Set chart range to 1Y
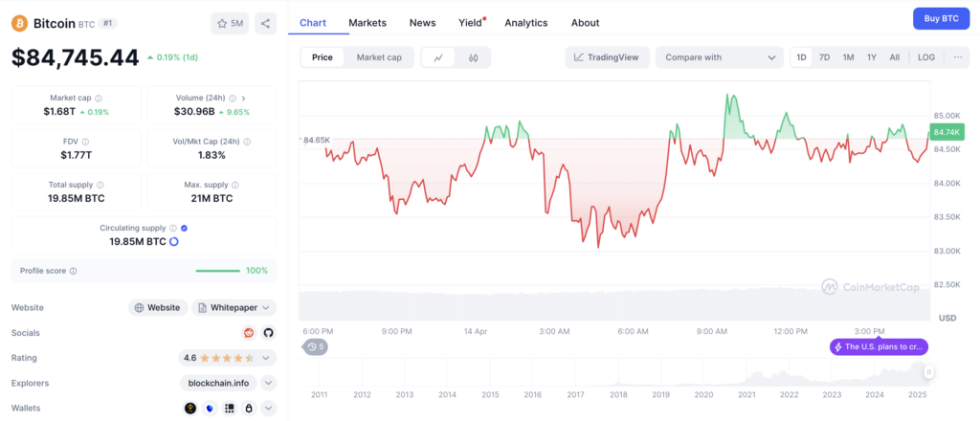The image size is (980, 421). point(871,57)
